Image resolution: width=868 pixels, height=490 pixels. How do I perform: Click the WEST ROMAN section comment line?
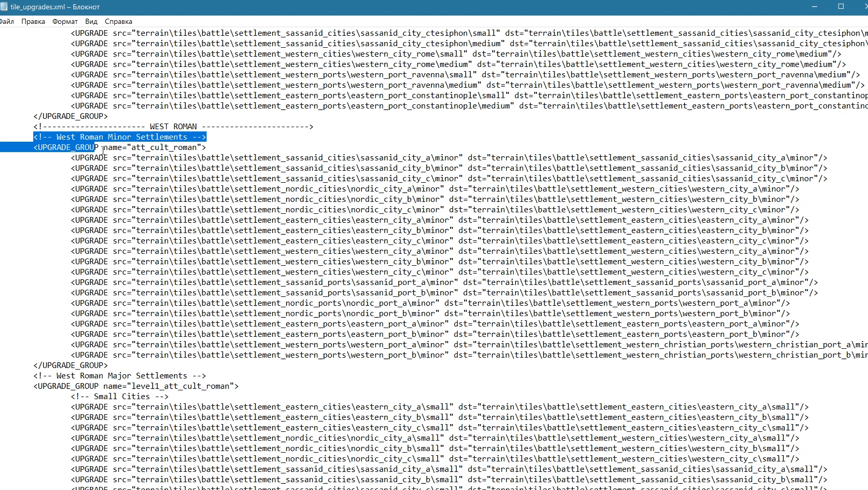pos(173,127)
